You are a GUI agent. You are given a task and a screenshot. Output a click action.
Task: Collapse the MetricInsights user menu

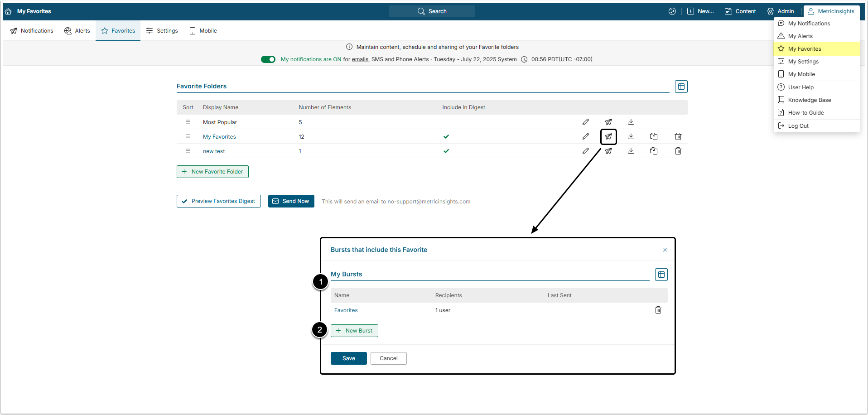coord(831,11)
